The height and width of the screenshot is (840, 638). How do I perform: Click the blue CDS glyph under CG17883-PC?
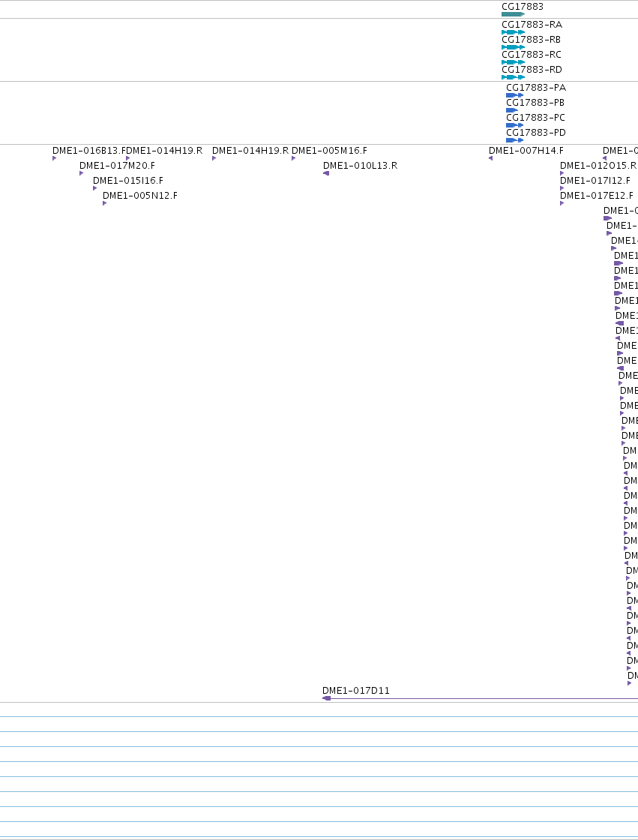pyautogui.click(x=515, y=125)
